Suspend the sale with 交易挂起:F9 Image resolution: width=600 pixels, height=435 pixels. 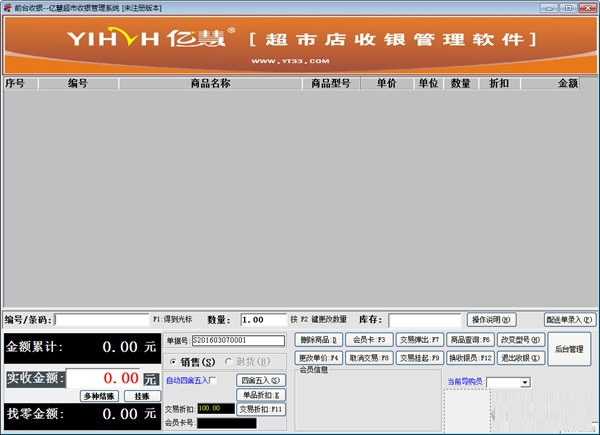pos(420,358)
